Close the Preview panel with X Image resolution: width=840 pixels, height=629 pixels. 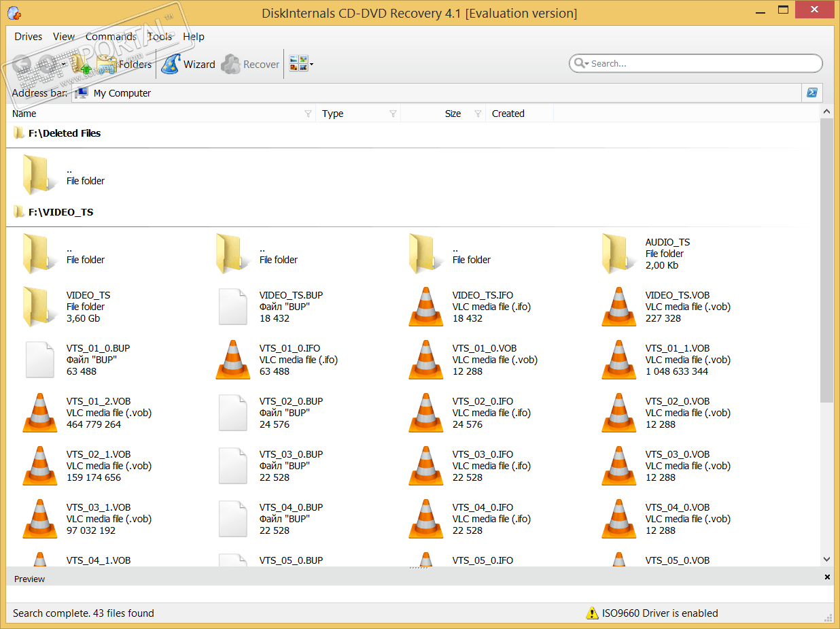827,577
